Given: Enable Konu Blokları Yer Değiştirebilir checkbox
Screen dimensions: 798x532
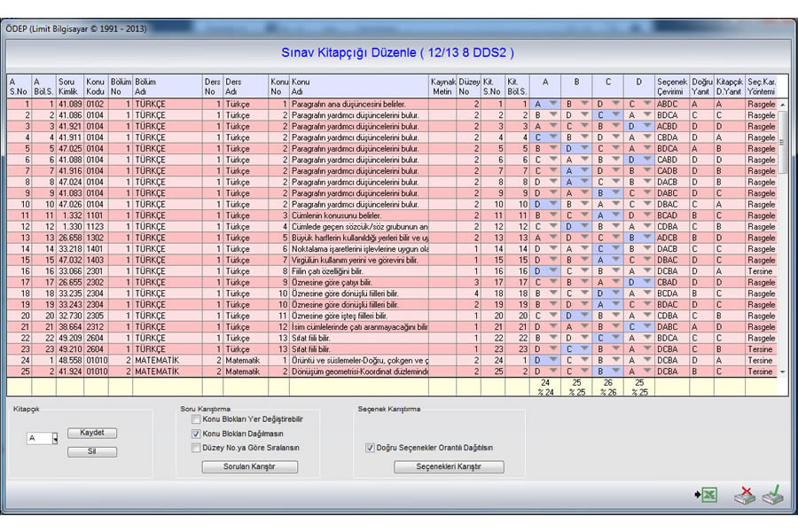Looking at the screenshot, I should 196,419.
